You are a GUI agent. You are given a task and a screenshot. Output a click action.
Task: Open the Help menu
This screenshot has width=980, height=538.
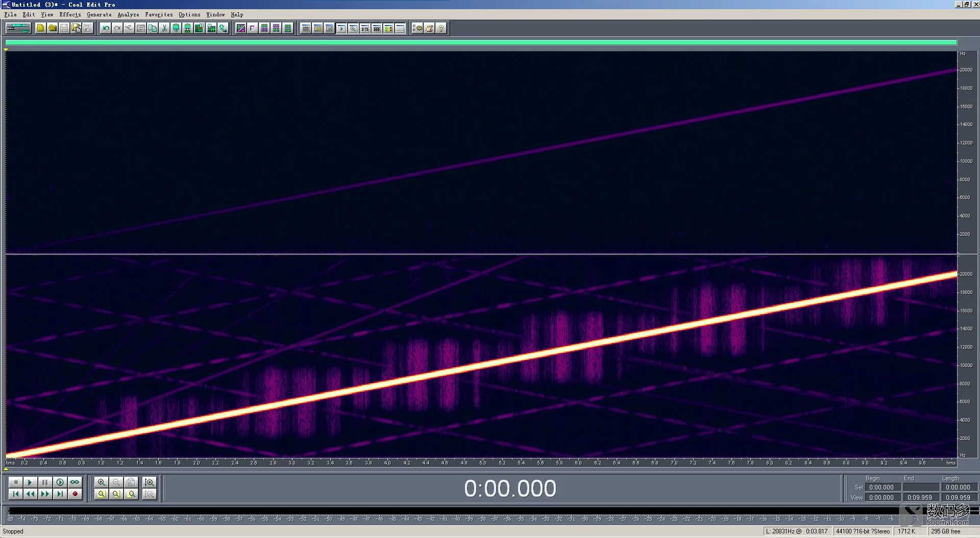click(237, 14)
